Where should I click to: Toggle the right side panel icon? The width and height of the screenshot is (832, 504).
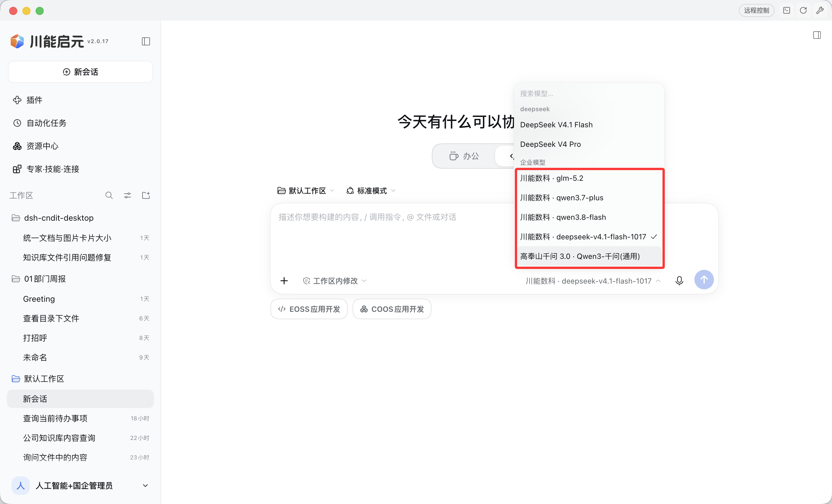(x=817, y=35)
